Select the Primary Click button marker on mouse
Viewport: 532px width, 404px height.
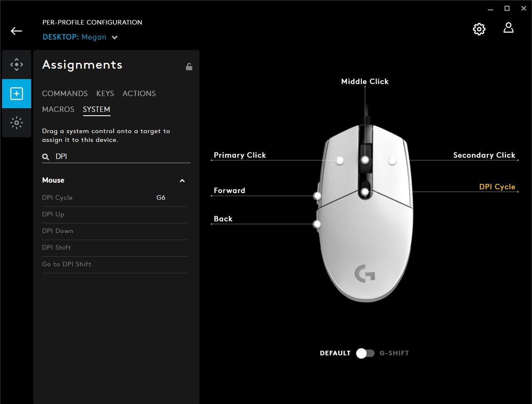(340, 160)
